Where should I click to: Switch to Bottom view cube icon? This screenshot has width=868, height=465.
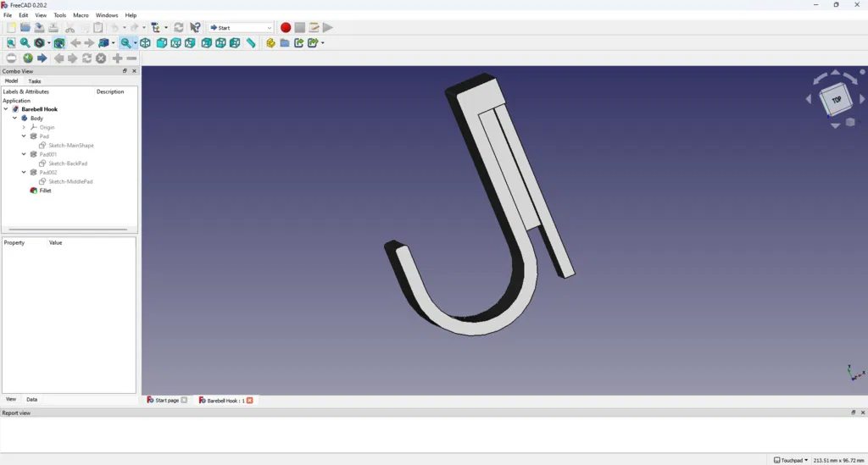click(x=221, y=43)
